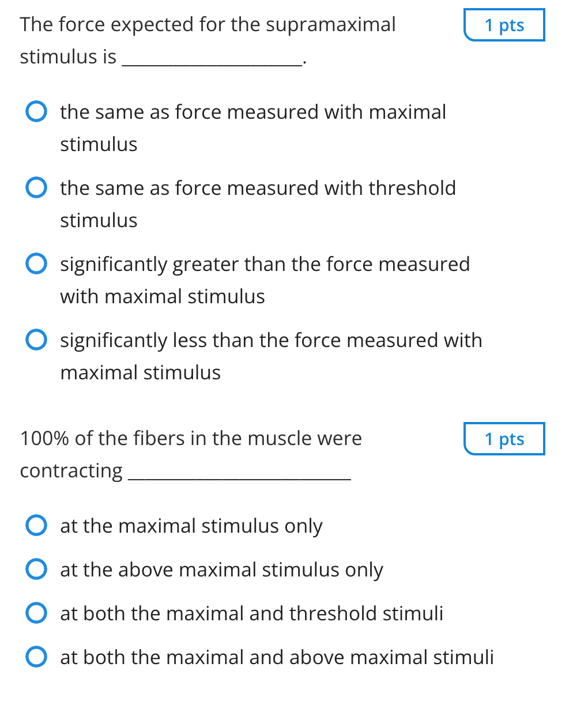The height and width of the screenshot is (701, 588).
Task: Click the '100% of the fibers' question text
Action: pyautogui.click(x=190, y=438)
